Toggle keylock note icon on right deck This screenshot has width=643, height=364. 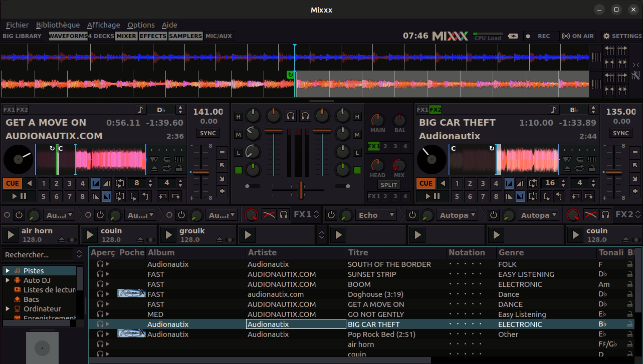point(554,110)
